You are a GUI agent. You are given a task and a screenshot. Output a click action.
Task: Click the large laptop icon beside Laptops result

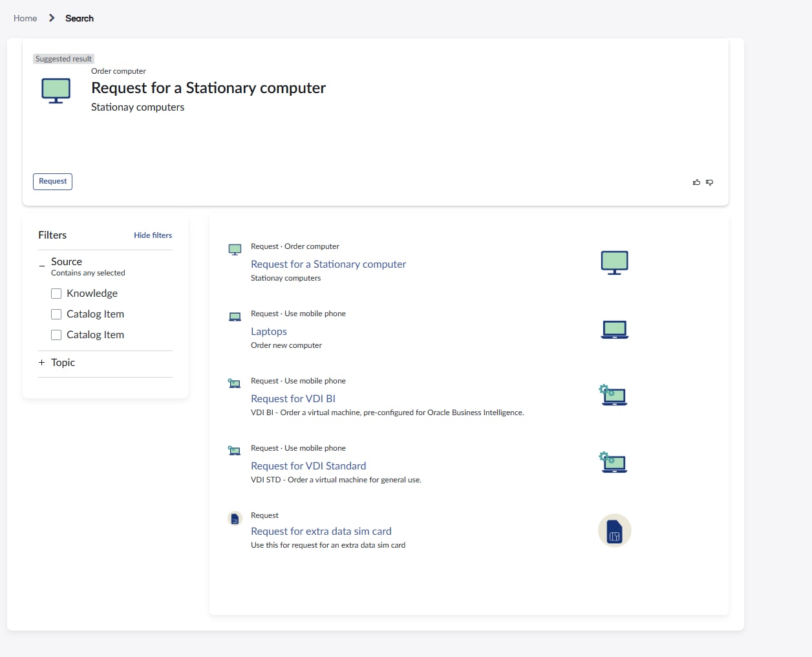pyautogui.click(x=614, y=330)
